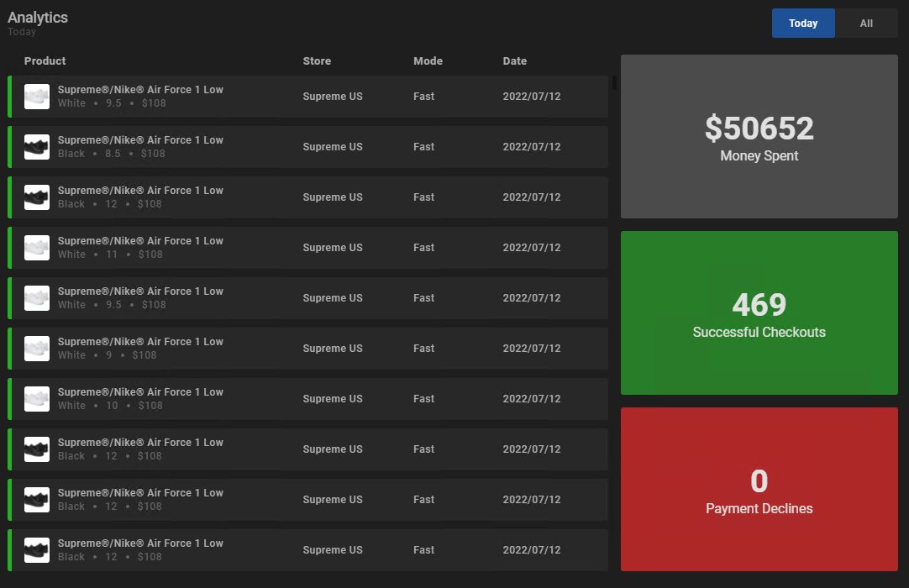Image resolution: width=909 pixels, height=588 pixels.
Task: Select product name in Black 8.5 row
Action: 140,139
